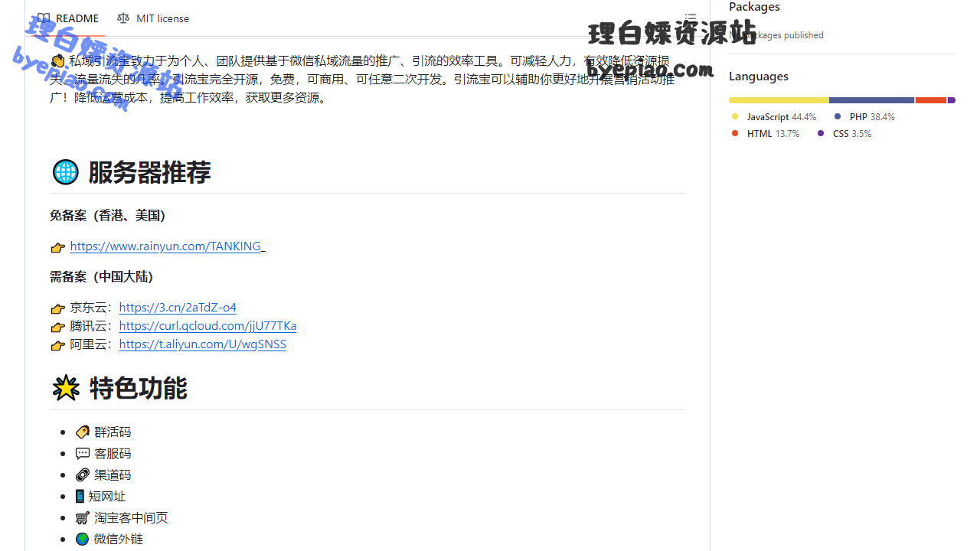Open the 腾讯云 curl.qcloud.com link
The image size is (980, 551).
[x=207, y=326]
